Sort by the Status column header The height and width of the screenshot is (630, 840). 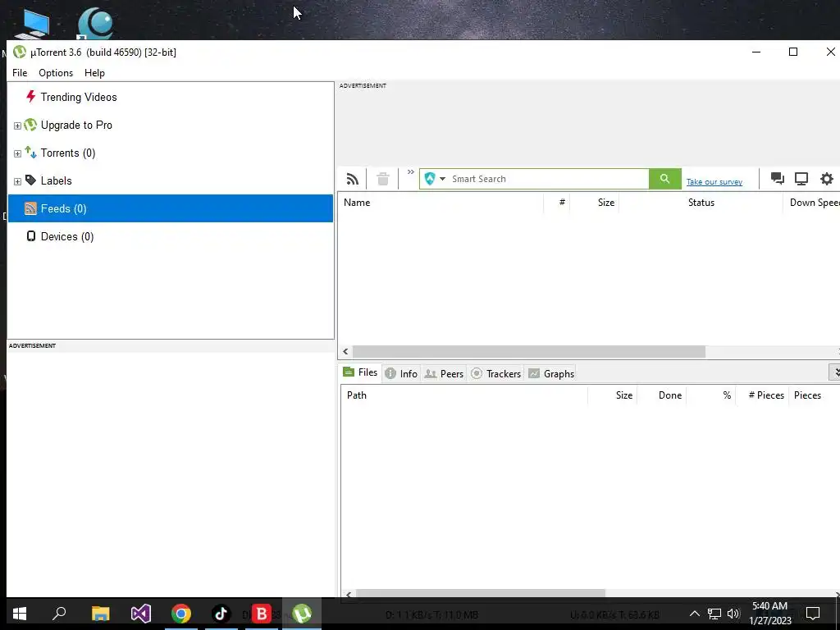pos(701,203)
